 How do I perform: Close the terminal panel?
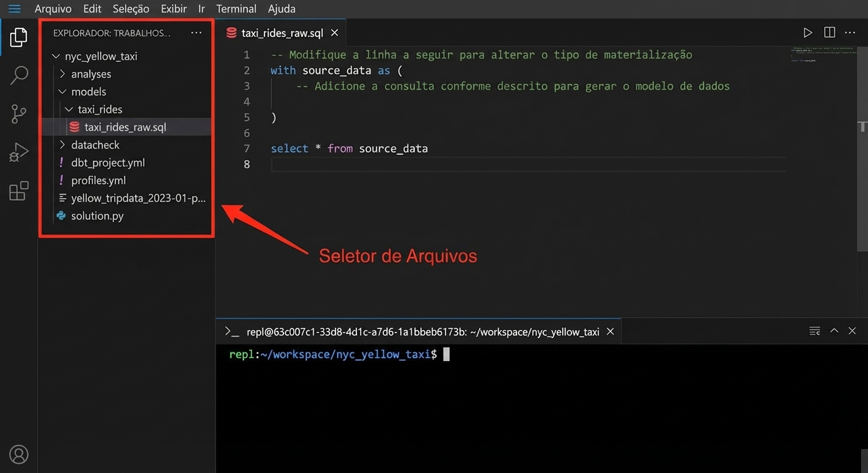pyautogui.click(x=852, y=331)
